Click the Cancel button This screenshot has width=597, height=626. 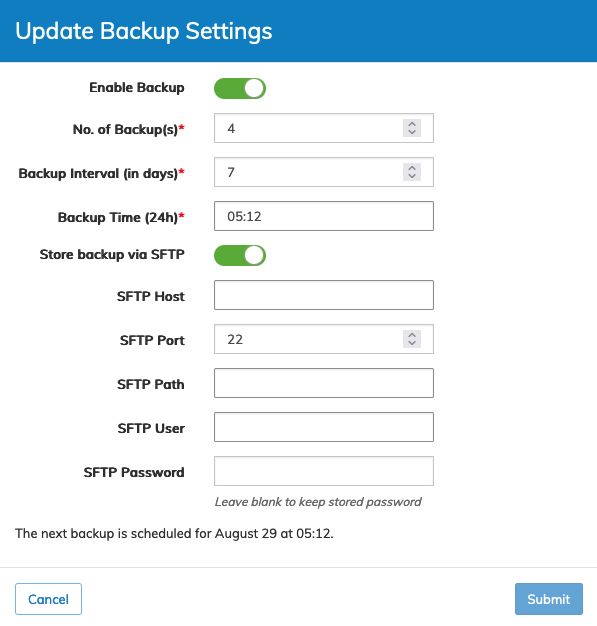[x=48, y=599]
